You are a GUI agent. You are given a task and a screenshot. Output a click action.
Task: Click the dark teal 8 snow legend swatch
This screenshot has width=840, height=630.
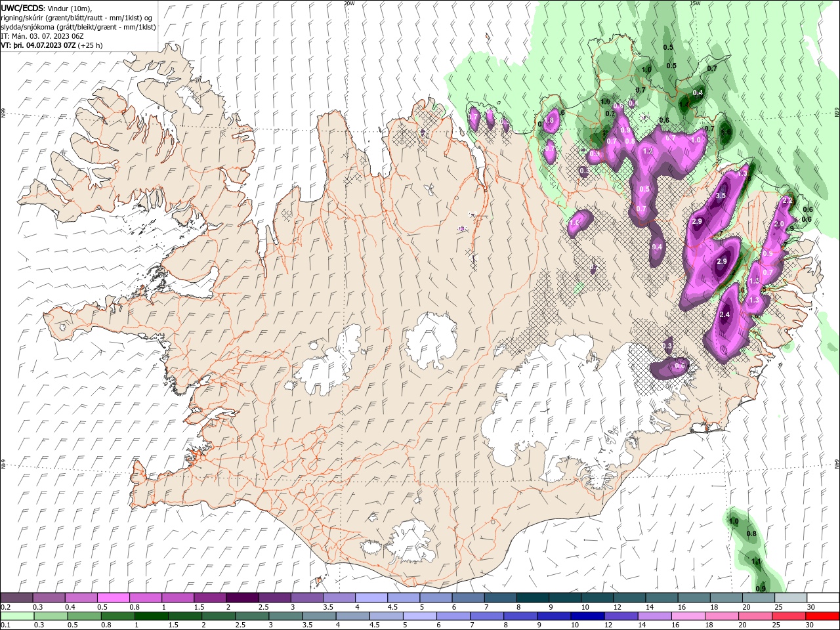(532, 598)
